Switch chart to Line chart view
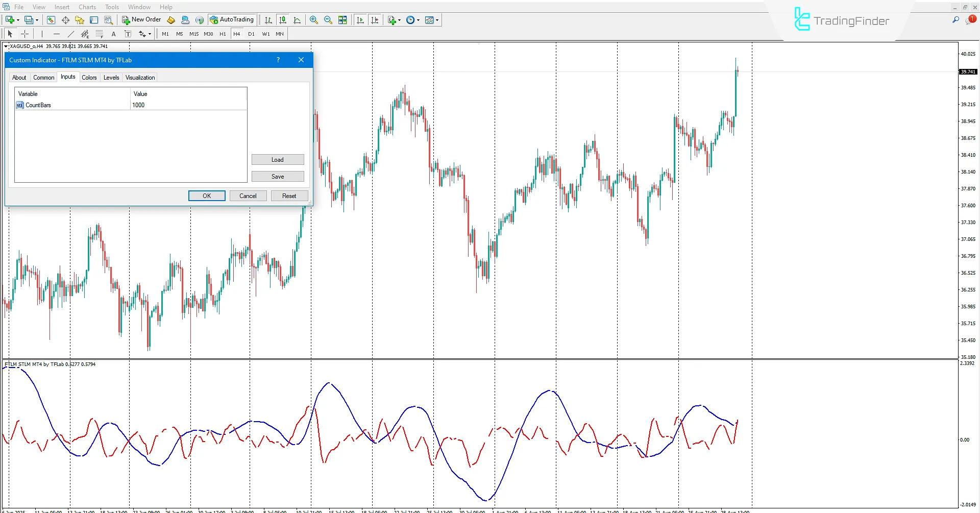 pyautogui.click(x=298, y=20)
